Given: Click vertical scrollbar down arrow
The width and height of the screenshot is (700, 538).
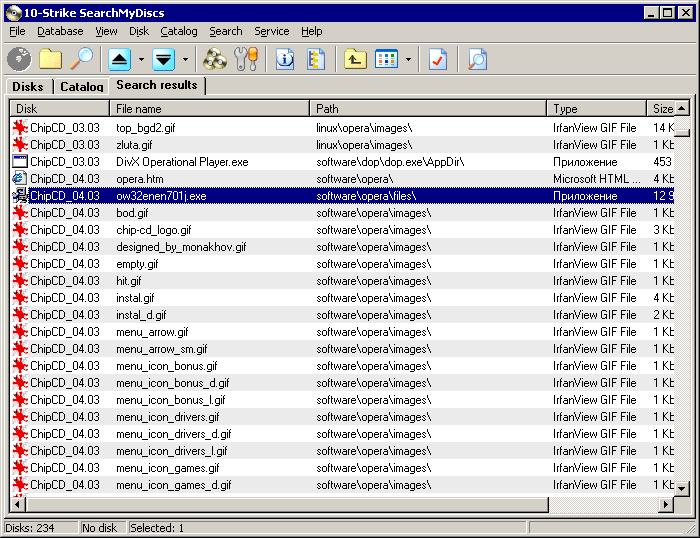Looking at the screenshot, I should coord(682,488).
